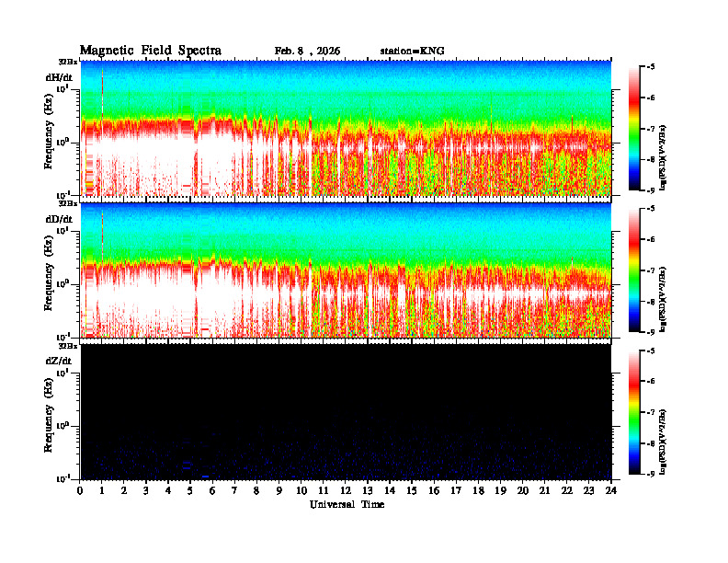Click the "-6" value on dD/dt colorbar
The height and width of the screenshot is (563, 728).
pos(651,240)
